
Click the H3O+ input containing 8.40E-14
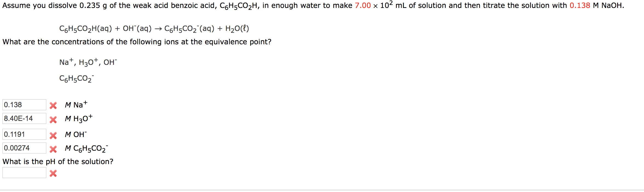24,119
